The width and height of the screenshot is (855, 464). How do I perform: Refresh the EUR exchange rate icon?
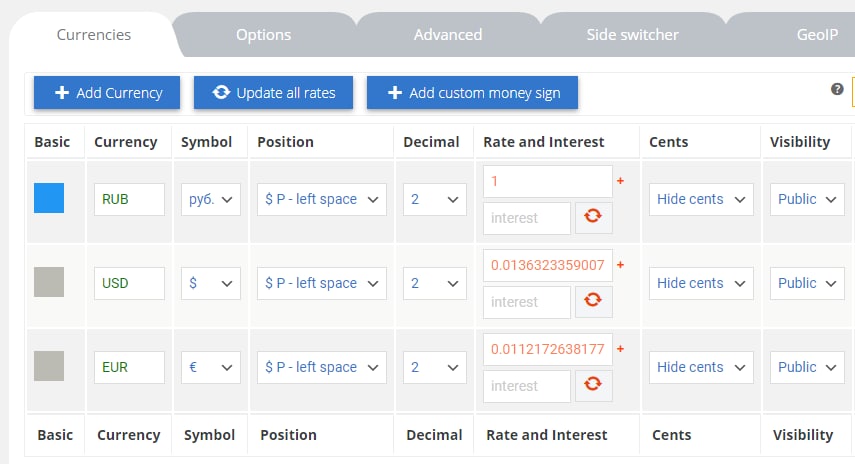[x=593, y=385]
